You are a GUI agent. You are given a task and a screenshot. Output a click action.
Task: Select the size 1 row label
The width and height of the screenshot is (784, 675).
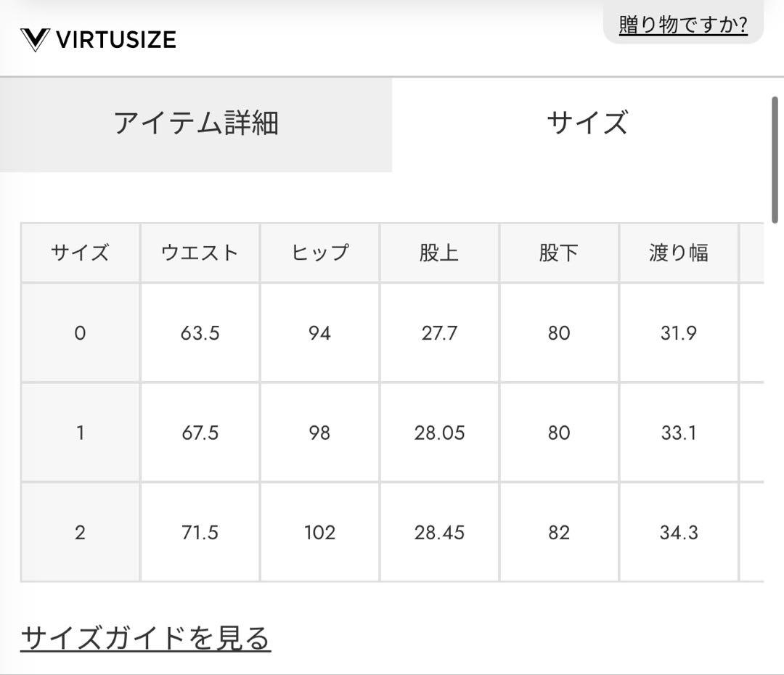tap(80, 433)
